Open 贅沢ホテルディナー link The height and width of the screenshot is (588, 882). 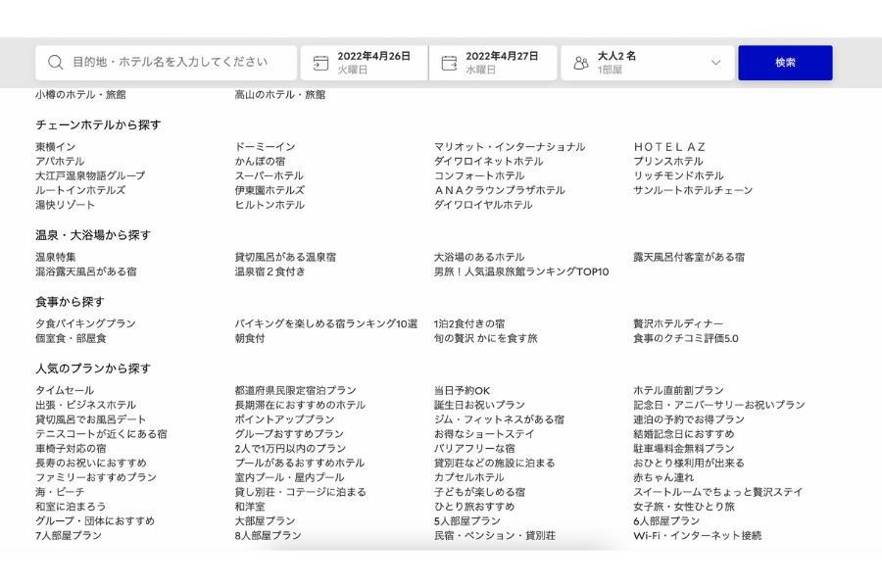pyautogui.click(x=678, y=323)
